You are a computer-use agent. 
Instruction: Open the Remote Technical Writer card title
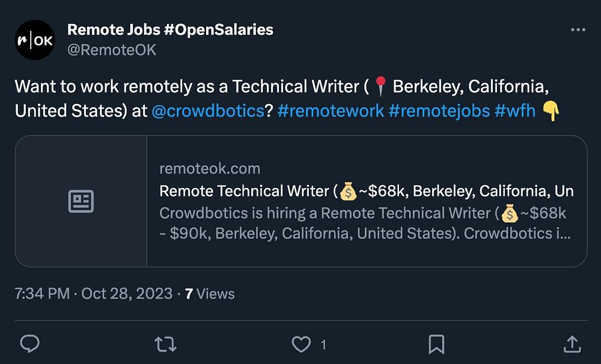pyautogui.click(x=366, y=191)
